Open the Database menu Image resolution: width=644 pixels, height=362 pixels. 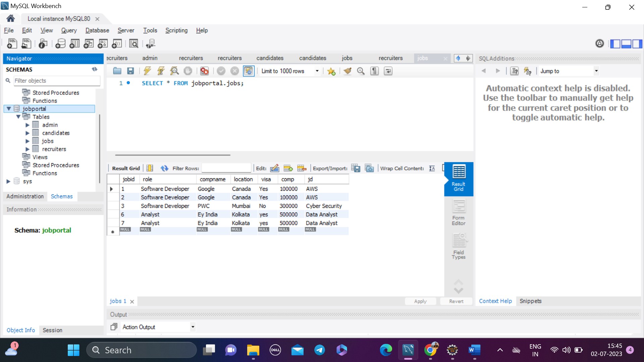[x=97, y=30]
